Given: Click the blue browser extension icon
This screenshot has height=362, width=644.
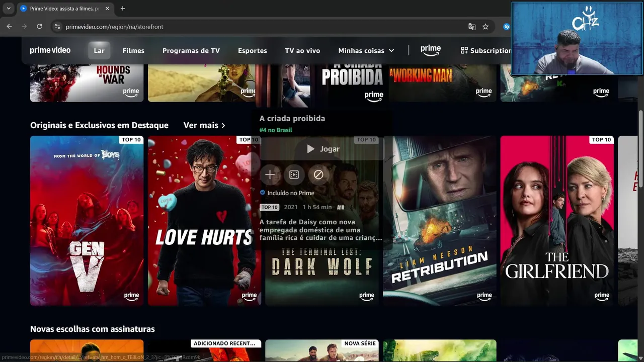Looking at the screenshot, I should pyautogui.click(x=507, y=27).
